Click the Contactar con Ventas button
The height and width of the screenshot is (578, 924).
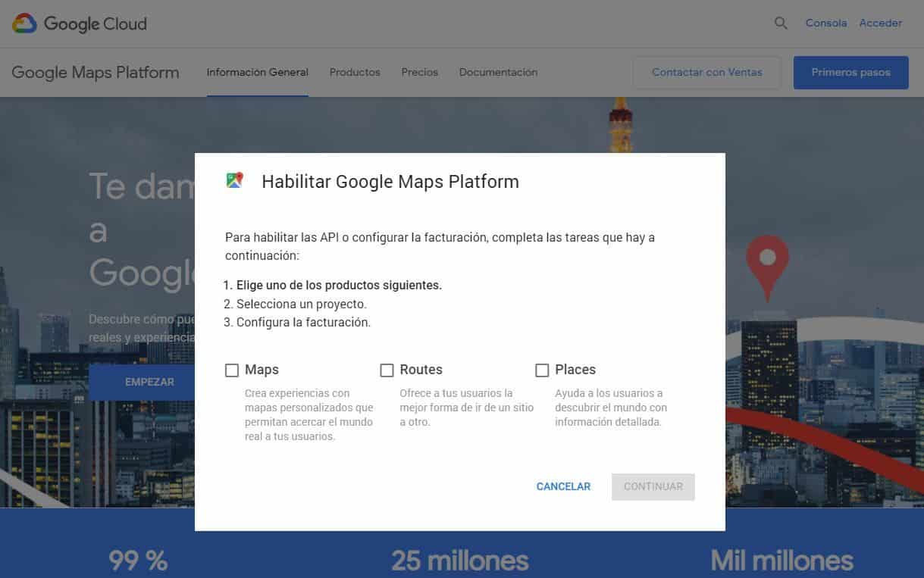[x=706, y=72]
